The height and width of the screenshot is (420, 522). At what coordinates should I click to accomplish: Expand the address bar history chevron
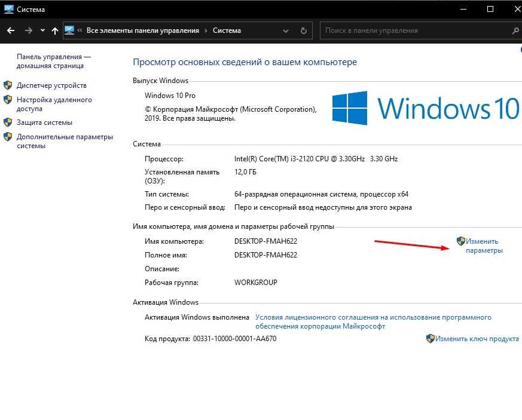coord(286,31)
